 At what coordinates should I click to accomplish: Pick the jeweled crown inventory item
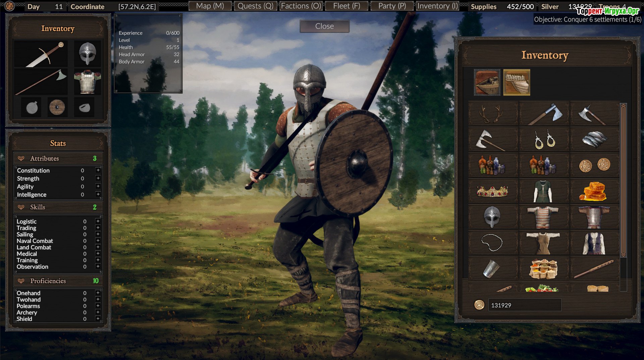coord(492,192)
